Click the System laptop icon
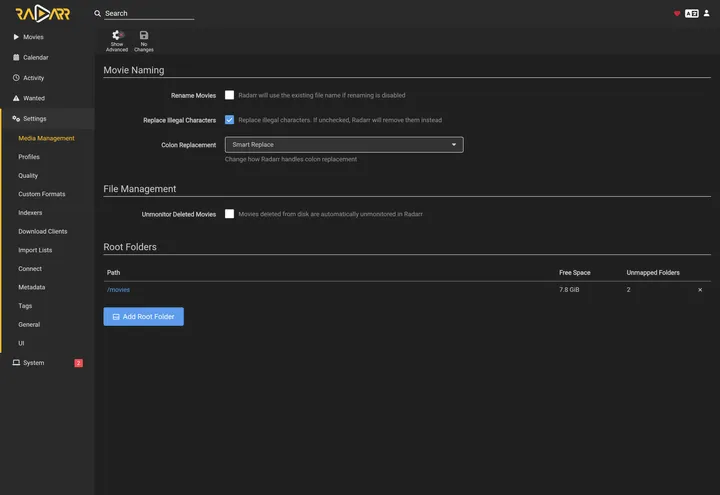720x495 pixels. click(16, 362)
